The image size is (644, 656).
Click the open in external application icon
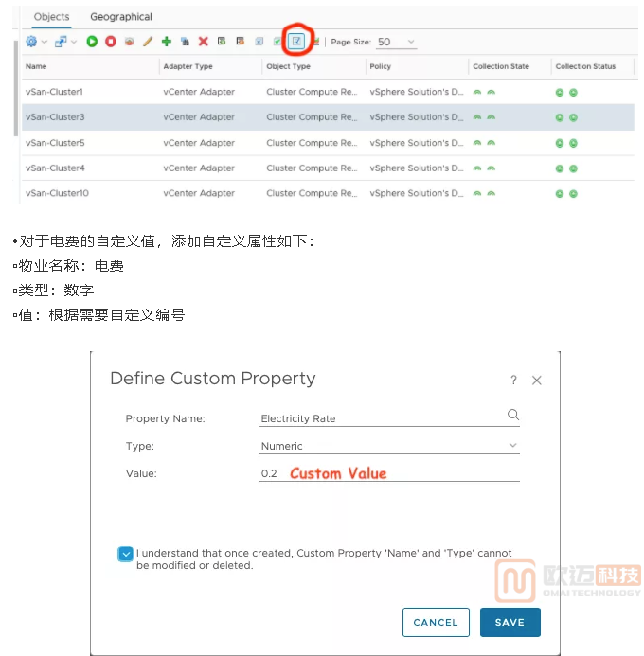61,42
